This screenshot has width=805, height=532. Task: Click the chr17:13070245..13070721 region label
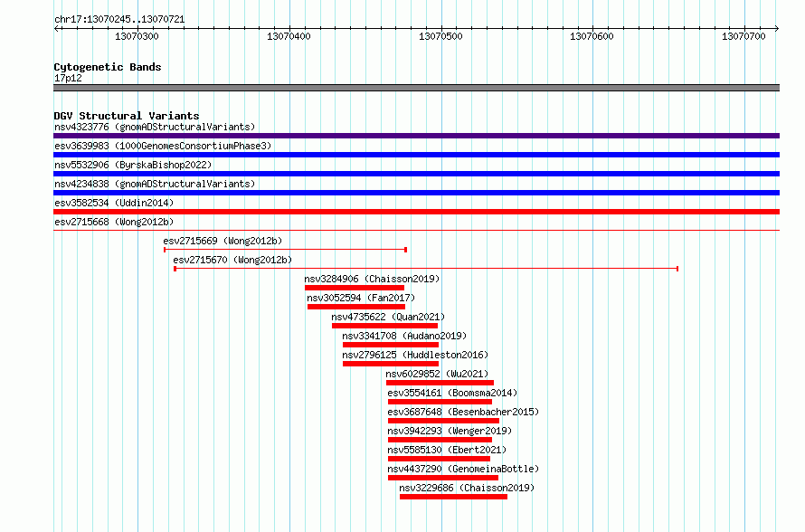pos(119,19)
